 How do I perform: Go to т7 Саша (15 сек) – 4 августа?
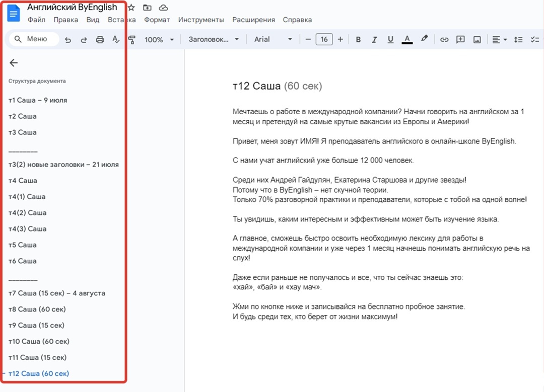pos(57,293)
